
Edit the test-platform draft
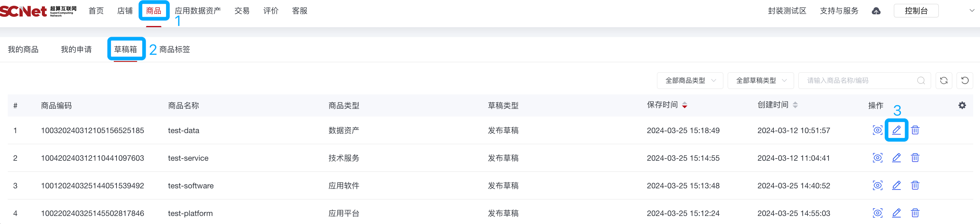tap(897, 213)
